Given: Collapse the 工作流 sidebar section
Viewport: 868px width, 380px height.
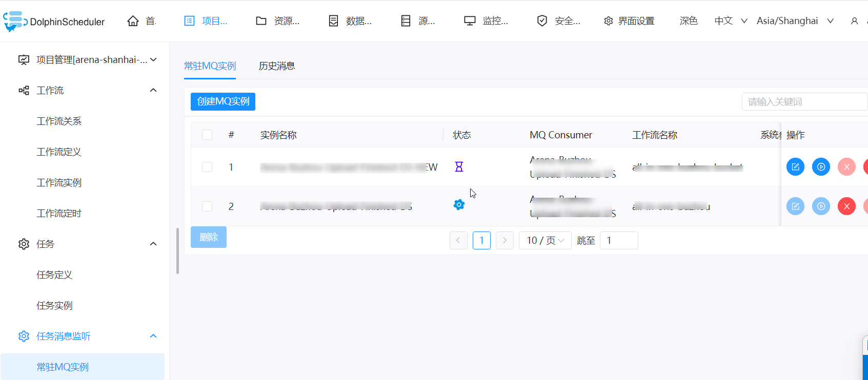Looking at the screenshot, I should click(x=153, y=90).
